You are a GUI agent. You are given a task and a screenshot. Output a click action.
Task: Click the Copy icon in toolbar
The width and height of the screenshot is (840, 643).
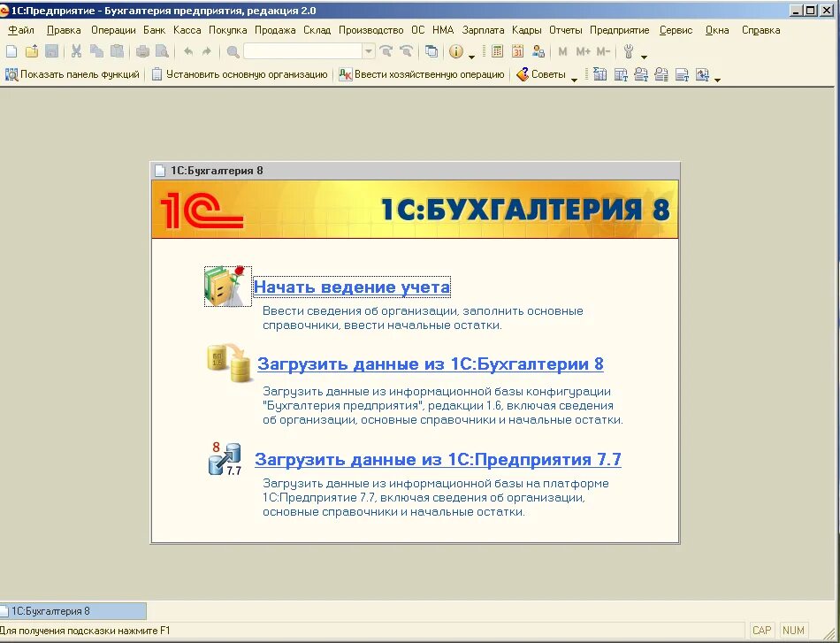(97, 51)
